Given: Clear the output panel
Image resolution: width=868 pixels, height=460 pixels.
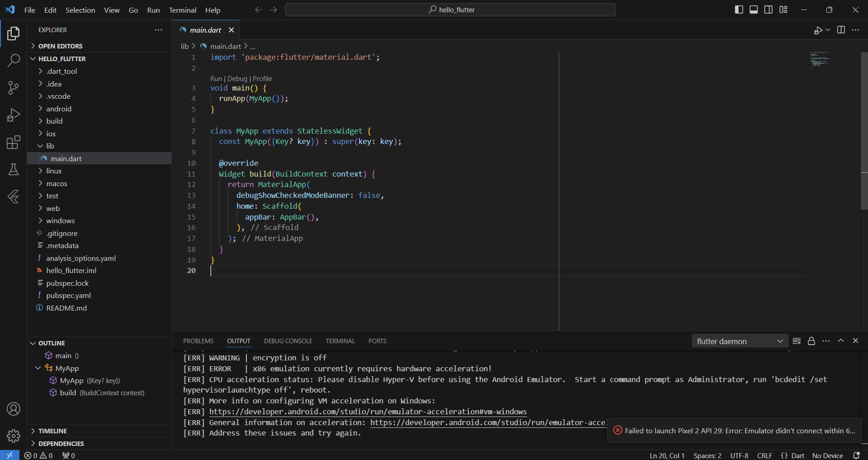Looking at the screenshot, I should [797, 341].
